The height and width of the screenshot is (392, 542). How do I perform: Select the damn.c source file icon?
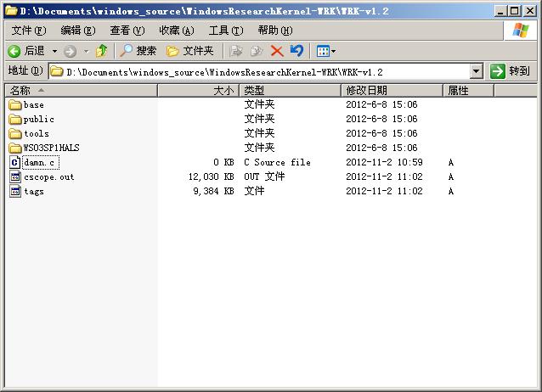tap(14, 162)
